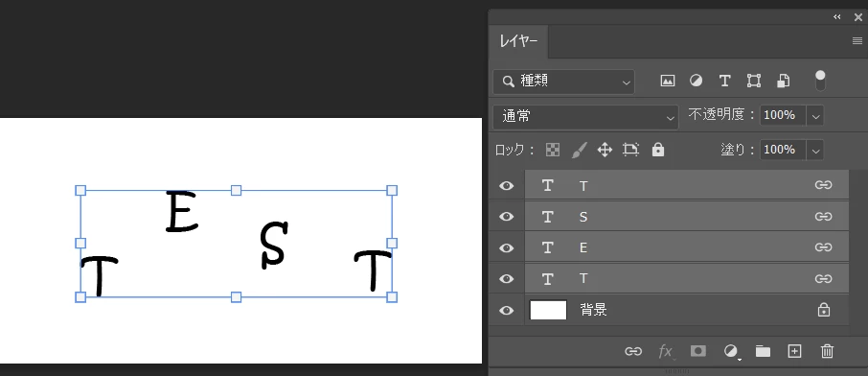Click top-center transform handle on canvas
868x376 pixels.
pos(237,190)
